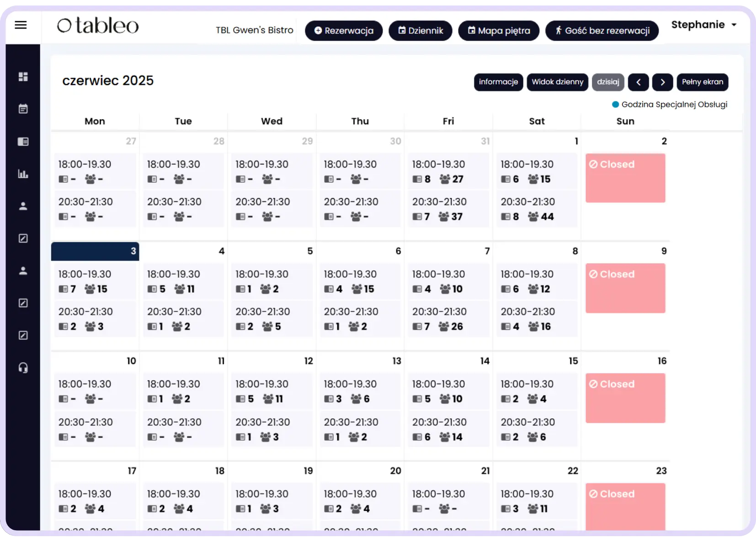Screen dimensions: 756x538
Task: Switch to Widok dzienny view
Action: click(x=557, y=82)
